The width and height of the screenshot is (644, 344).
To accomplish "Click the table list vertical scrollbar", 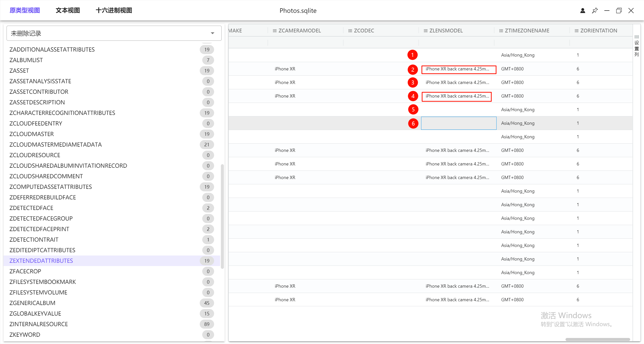I will (222, 216).
